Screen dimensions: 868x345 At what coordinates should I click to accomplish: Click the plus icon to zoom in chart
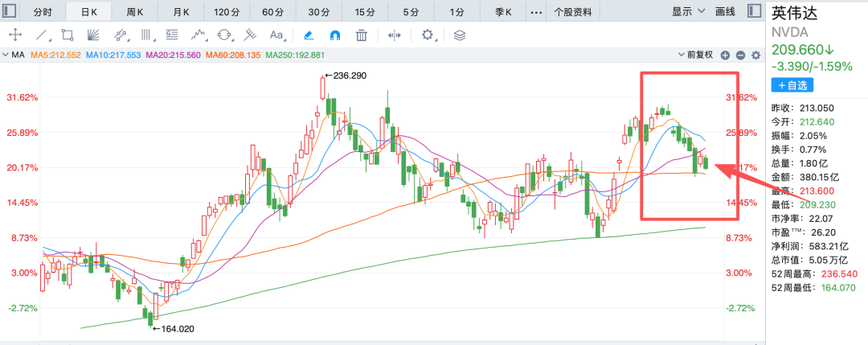click(725, 55)
